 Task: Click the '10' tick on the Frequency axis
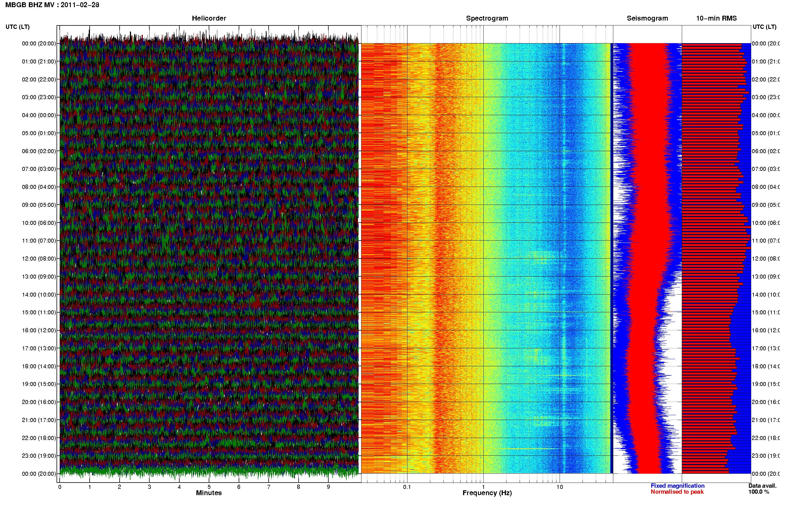pos(560,487)
